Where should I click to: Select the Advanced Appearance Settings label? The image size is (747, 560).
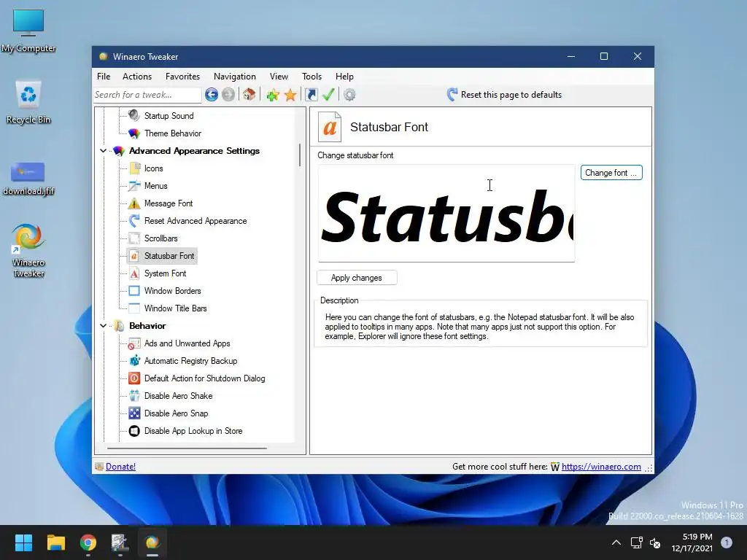pos(194,151)
